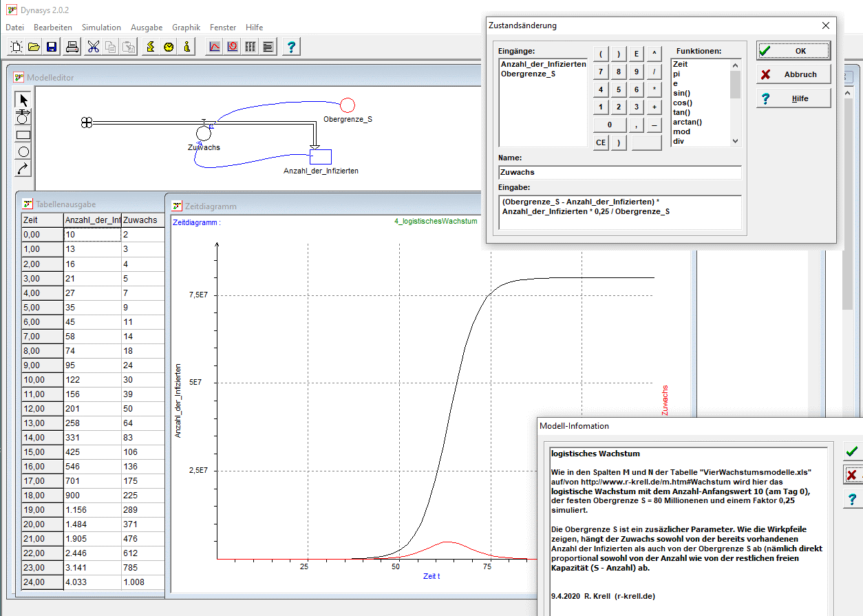Cut the selection with the scissors icon
The image size is (863, 616).
pyautogui.click(x=94, y=47)
